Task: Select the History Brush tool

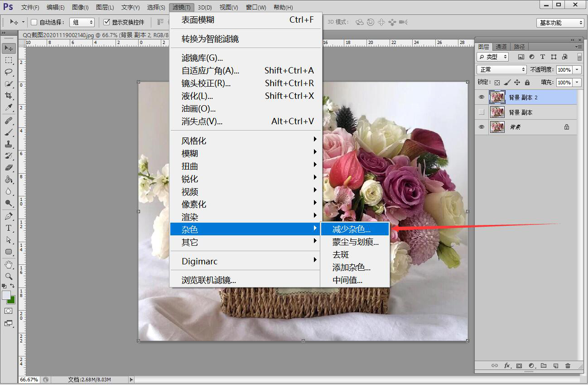Action: [9, 156]
